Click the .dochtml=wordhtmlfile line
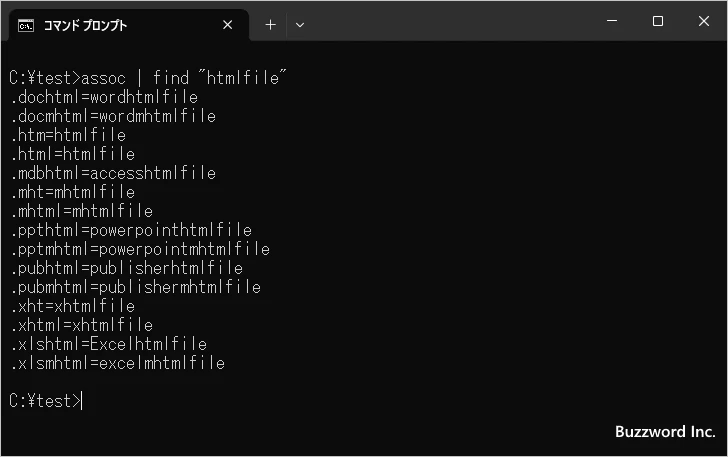 click(x=104, y=97)
